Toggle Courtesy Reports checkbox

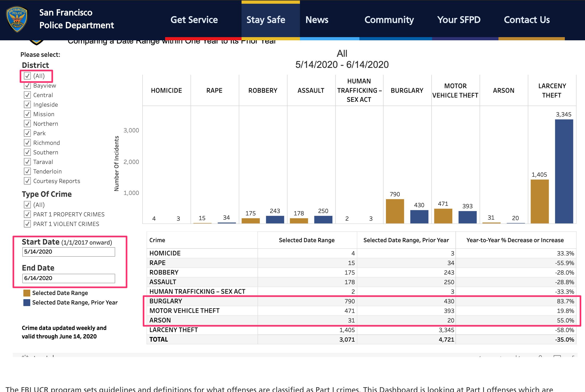27,181
